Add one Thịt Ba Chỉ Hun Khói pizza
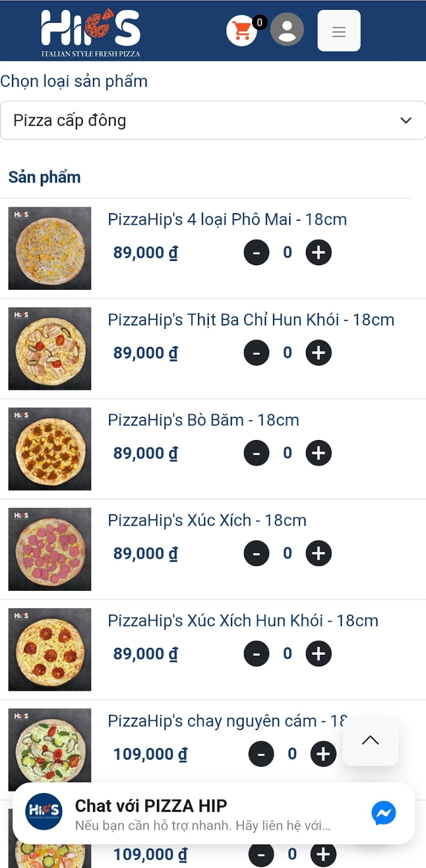Screen dimensions: 426x868 319,353
